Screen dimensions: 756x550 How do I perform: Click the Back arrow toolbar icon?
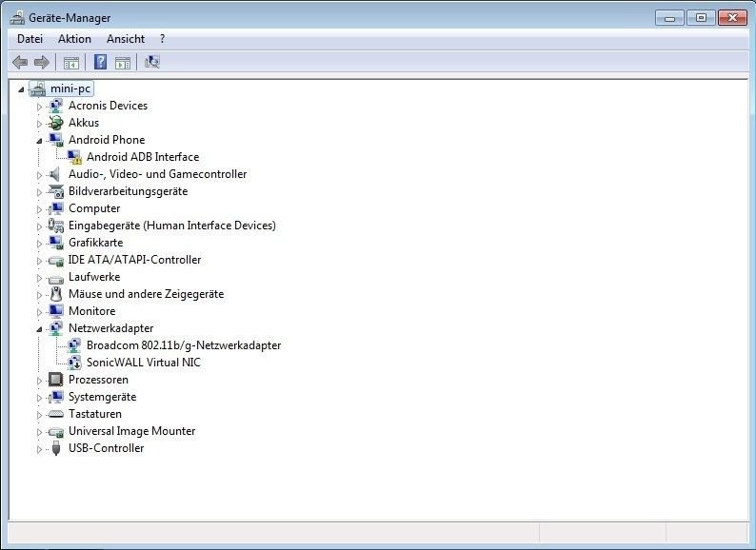[20, 62]
